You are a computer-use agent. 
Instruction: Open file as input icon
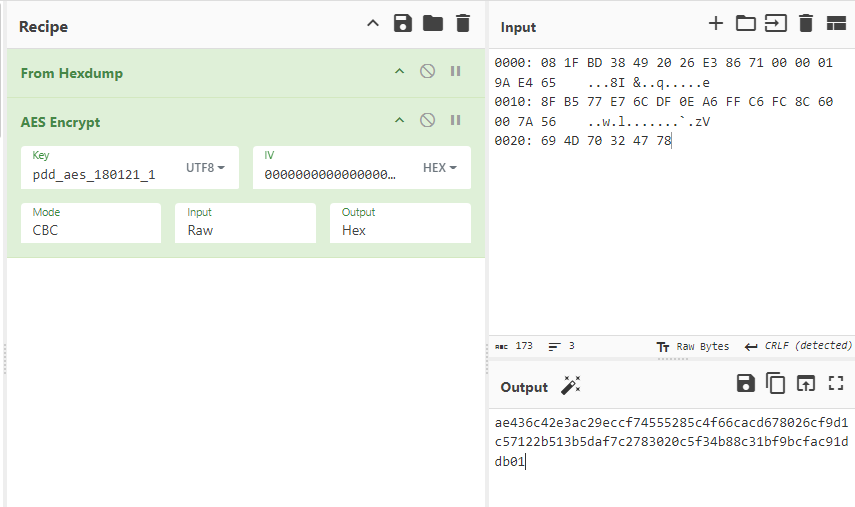click(x=775, y=23)
